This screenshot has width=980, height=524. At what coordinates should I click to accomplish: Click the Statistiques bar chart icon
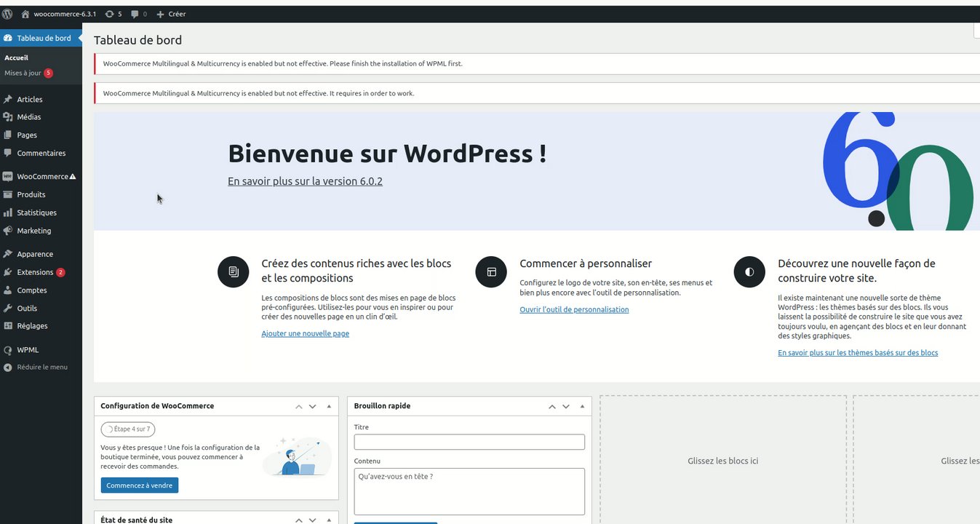pos(8,213)
